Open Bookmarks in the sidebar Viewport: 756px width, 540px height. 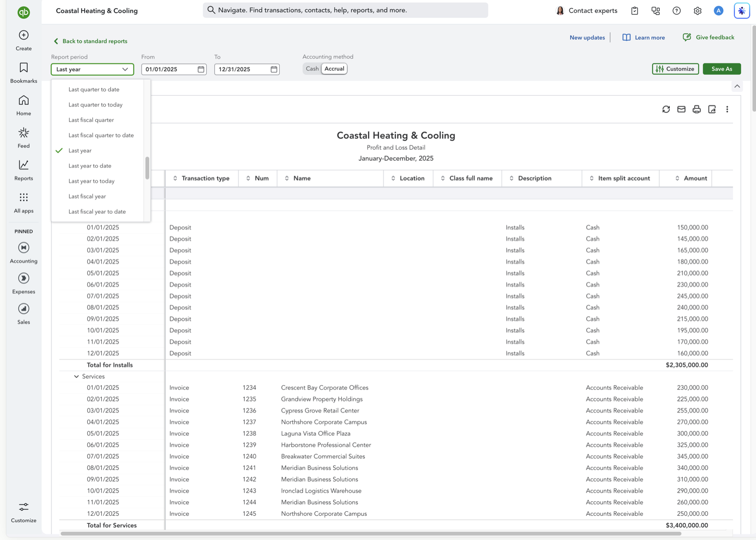(x=24, y=73)
